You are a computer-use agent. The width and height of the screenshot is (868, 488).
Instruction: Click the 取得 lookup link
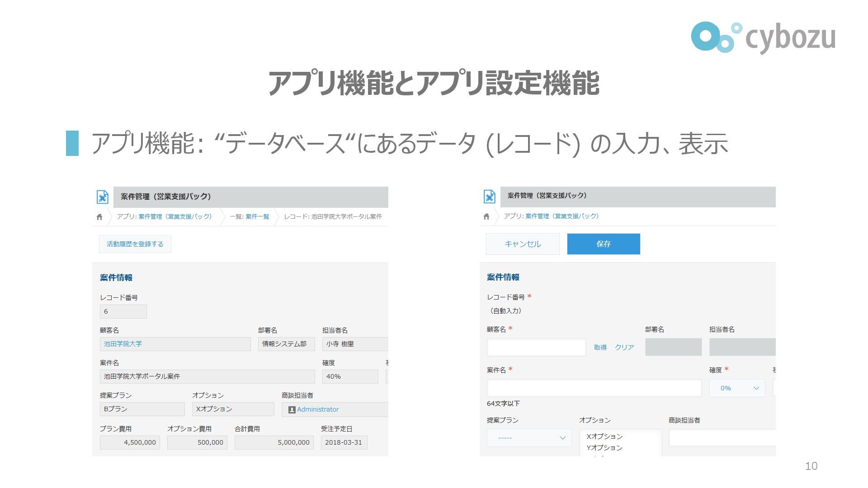pos(600,347)
